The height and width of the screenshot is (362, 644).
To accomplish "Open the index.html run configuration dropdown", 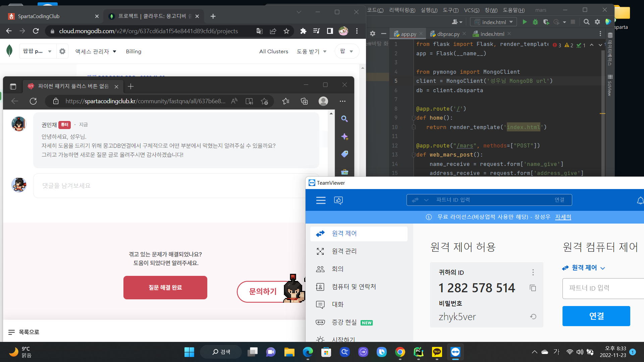I will (494, 22).
